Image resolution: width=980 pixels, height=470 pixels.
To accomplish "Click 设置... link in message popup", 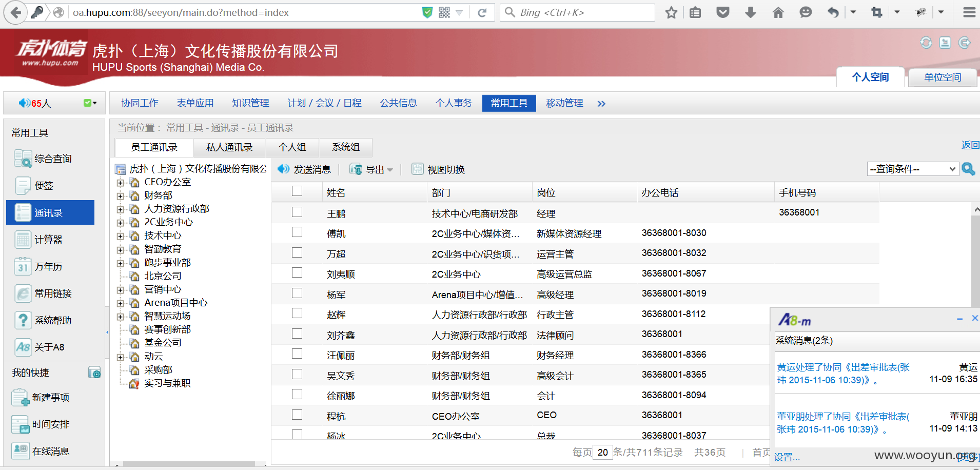I will 787,457.
